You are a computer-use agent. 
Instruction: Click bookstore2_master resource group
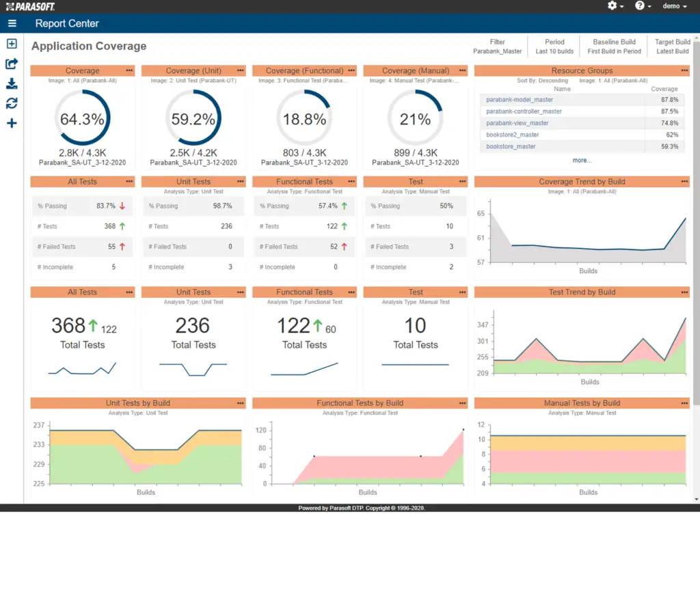click(512, 135)
